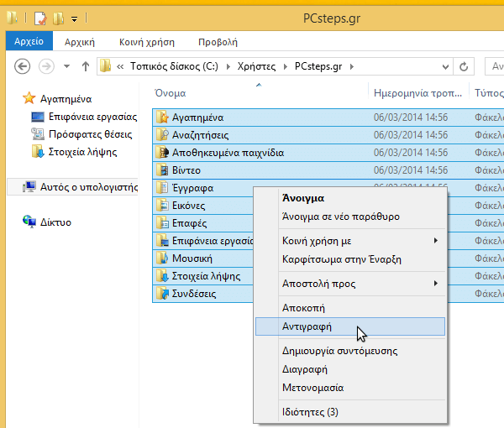Screen dimensions: 504x428
Task: Open Πρόσφατες θέσεις in navigation pane
Action: (x=90, y=134)
